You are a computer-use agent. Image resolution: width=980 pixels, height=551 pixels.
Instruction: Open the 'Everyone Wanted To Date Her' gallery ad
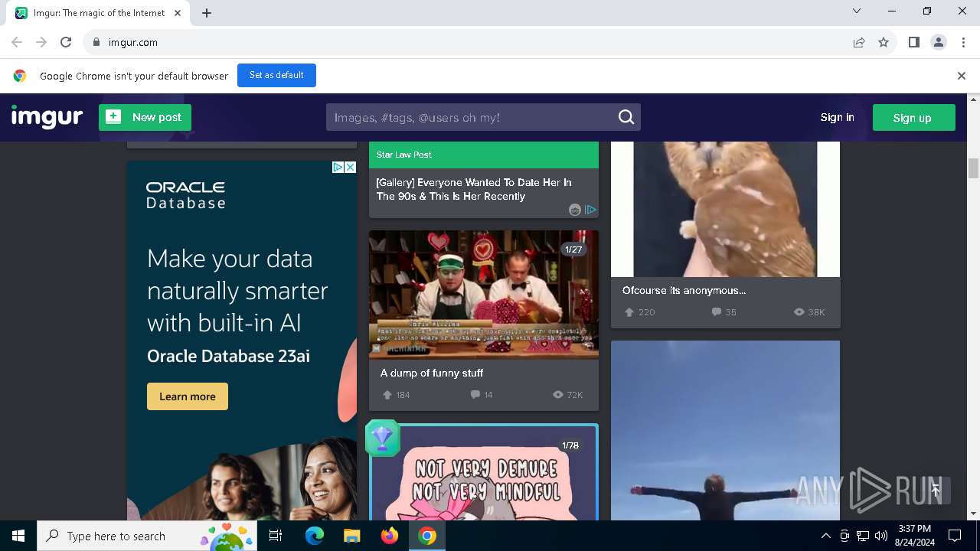coord(474,189)
